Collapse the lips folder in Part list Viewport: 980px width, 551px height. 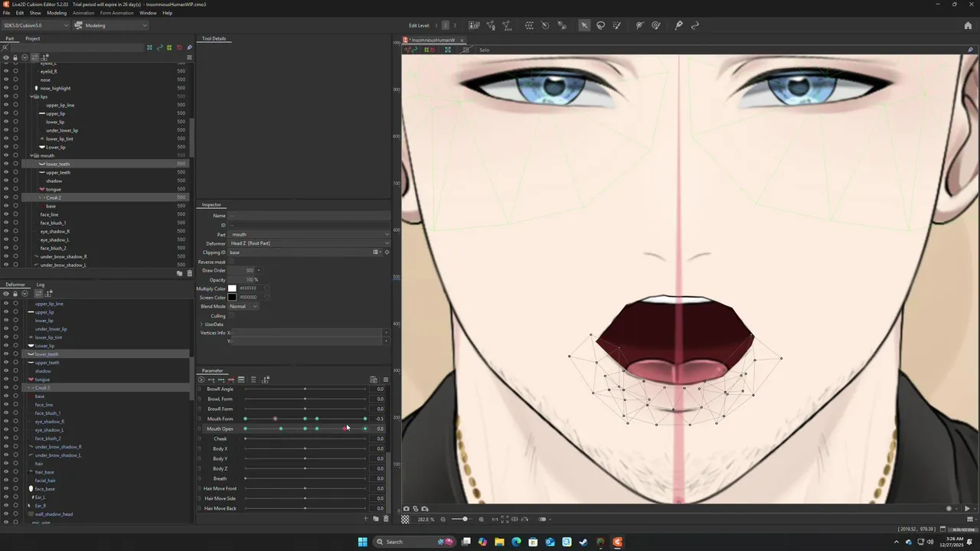point(33,97)
